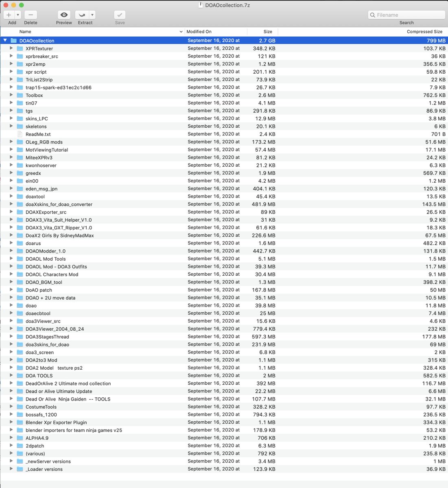Select DeadOrAlive 2 Ultimate mod collection row

point(224,383)
